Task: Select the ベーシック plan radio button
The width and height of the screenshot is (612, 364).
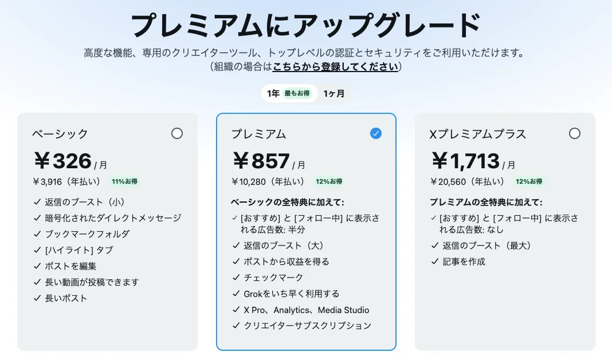Action: click(x=177, y=133)
